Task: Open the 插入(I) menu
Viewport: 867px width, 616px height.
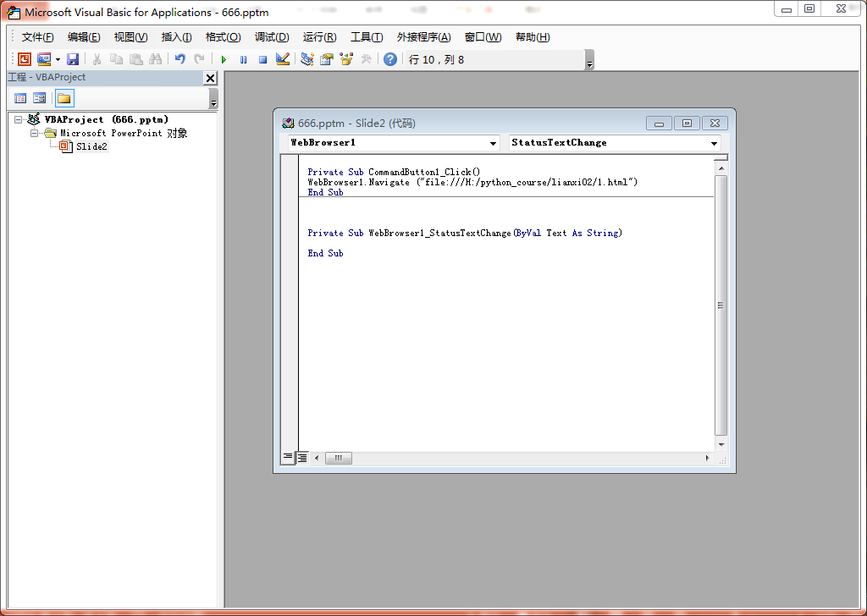Action: tap(176, 37)
